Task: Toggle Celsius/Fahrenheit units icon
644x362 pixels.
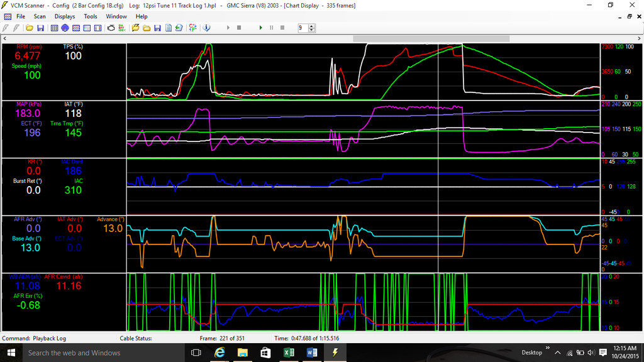Action: (192, 28)
